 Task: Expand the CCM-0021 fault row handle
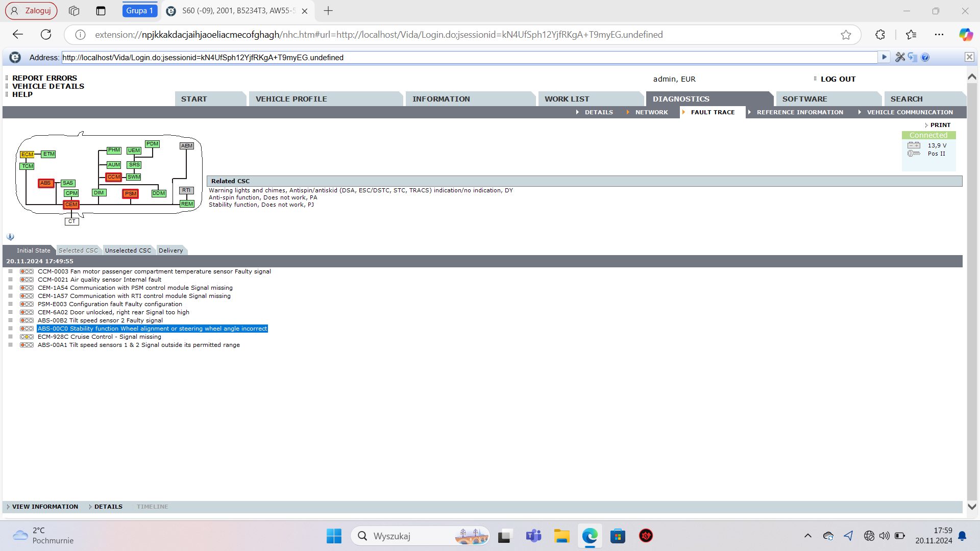tap(10, 280)
